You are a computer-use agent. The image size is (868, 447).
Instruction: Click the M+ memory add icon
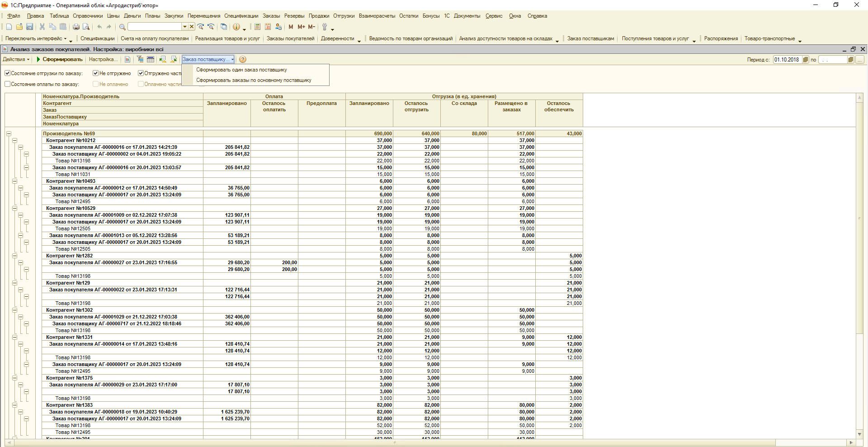point(301,27)
